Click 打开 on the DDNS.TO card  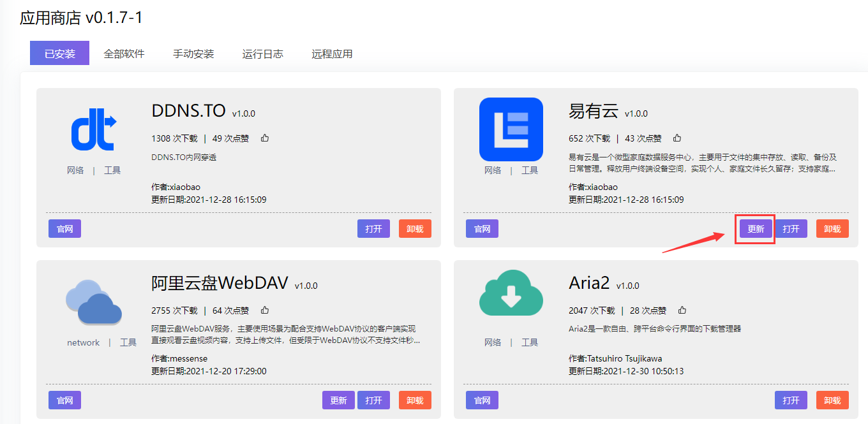pyautogui.click(x=373, y=228)
